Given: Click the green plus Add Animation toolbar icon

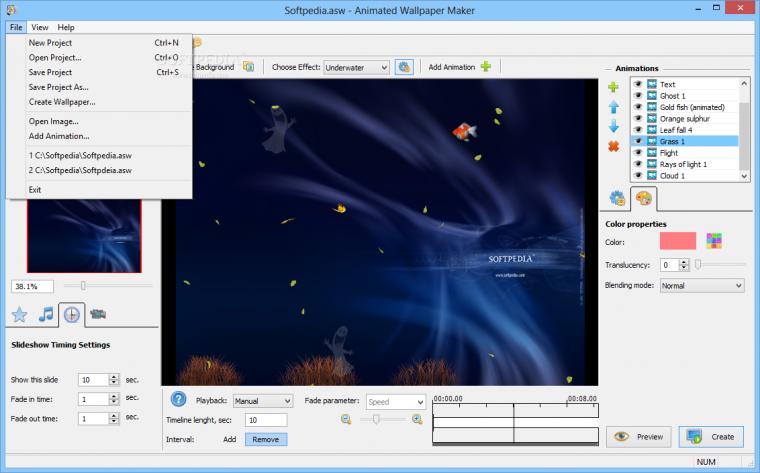Looking at the screenshot, I should (x=486, y=67).
